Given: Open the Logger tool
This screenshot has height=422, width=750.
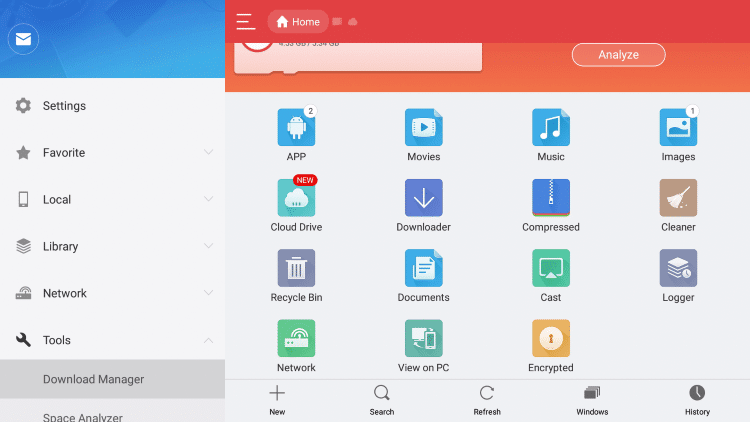Looking at the screenshot, I should 678,268.
